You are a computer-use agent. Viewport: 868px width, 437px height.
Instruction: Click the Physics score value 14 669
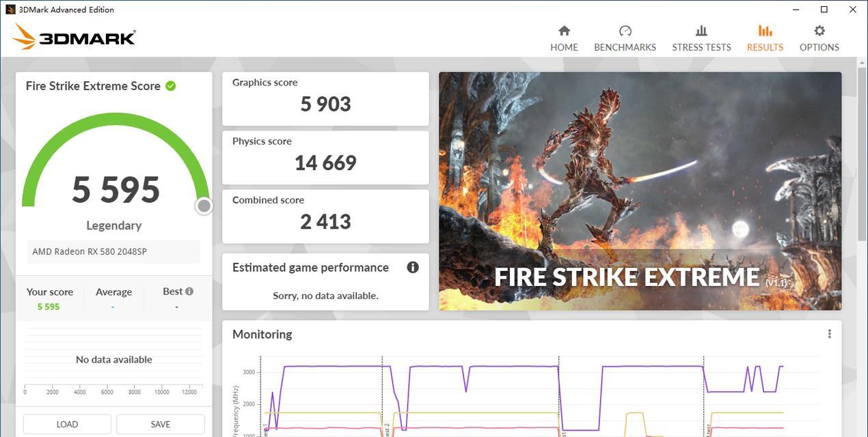point(325,163)
